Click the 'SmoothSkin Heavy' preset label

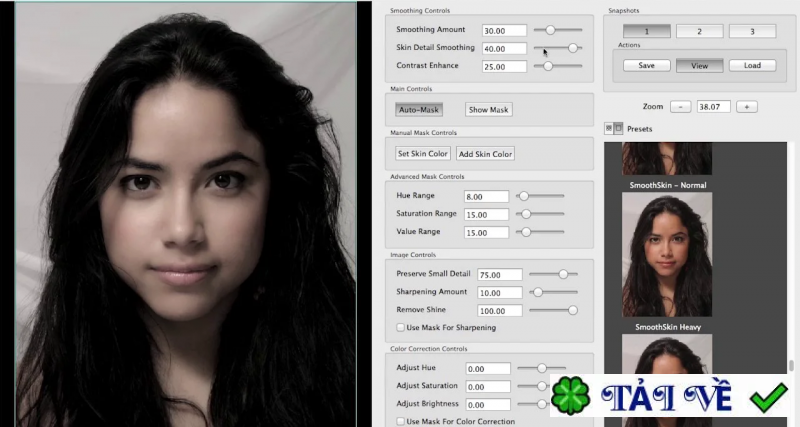point(668,327)
